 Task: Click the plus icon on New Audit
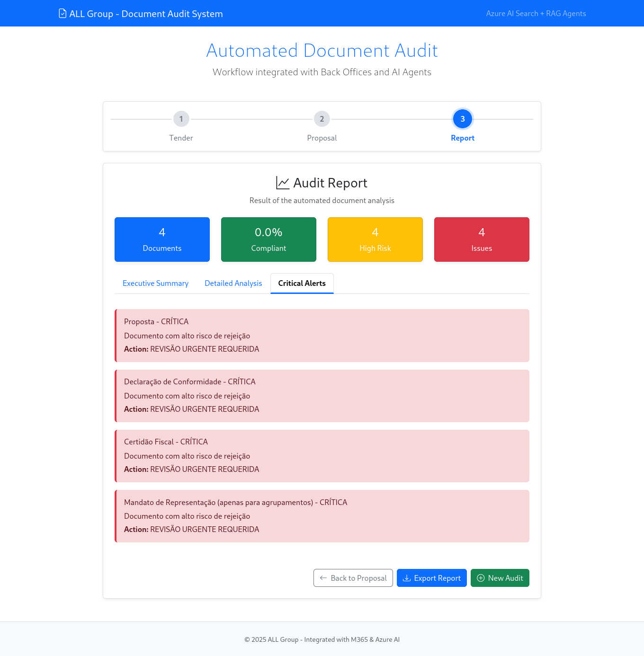pos(481,578)
